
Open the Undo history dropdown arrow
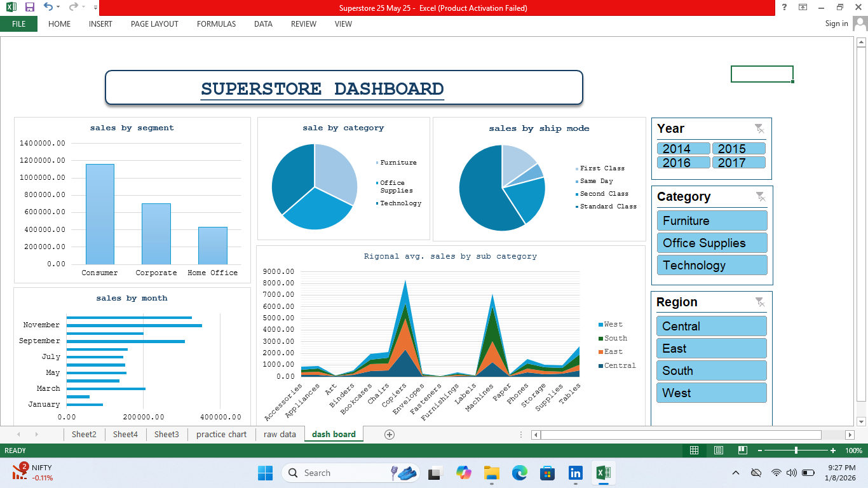58,8
